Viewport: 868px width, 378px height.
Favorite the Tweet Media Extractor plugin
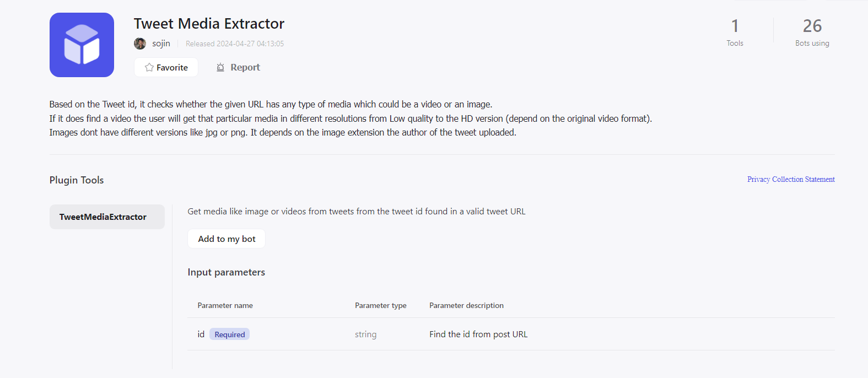click(x=165, y=67)
